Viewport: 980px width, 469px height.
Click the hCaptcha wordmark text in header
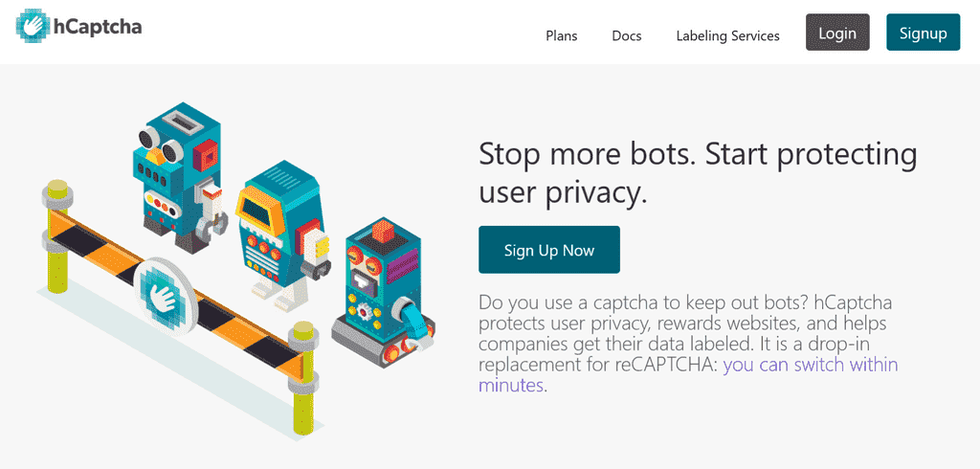click(x=97, y=27)
